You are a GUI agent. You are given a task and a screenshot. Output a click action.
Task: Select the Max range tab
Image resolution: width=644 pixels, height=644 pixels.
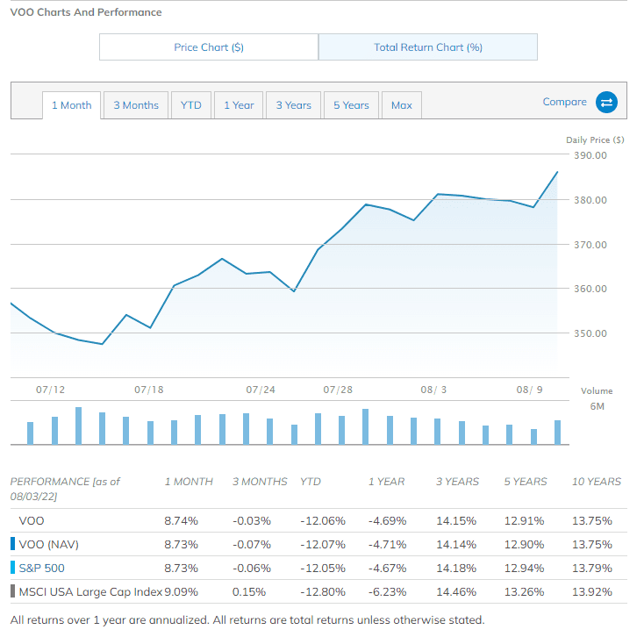click(402, 105)
